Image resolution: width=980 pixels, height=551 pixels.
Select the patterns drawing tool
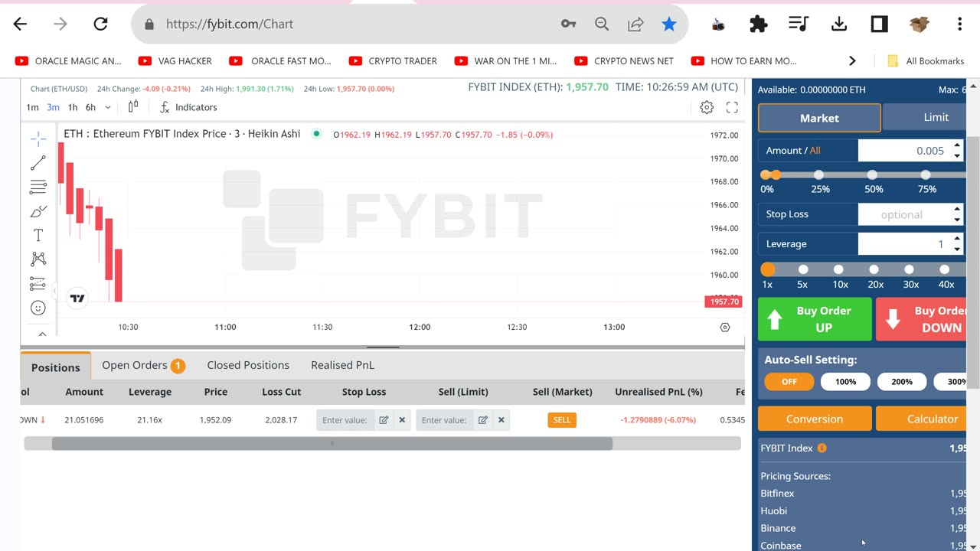[x=38, y=259]
